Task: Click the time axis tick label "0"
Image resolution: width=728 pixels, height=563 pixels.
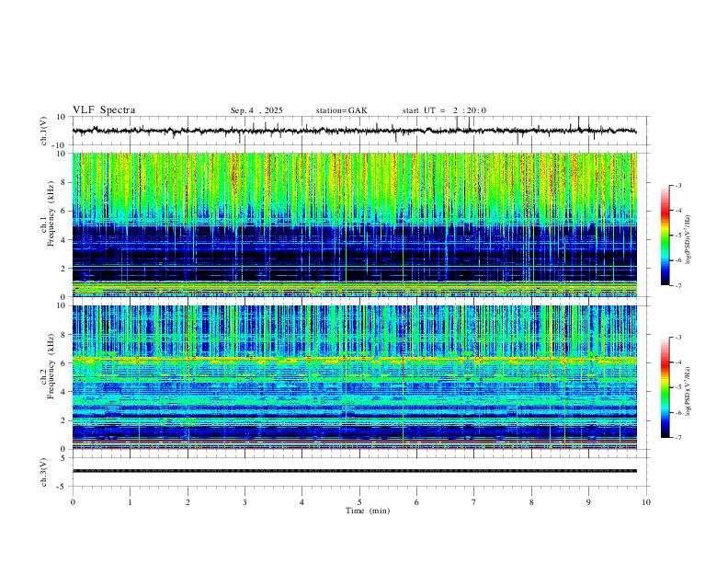Action: (x=73, y=502)
